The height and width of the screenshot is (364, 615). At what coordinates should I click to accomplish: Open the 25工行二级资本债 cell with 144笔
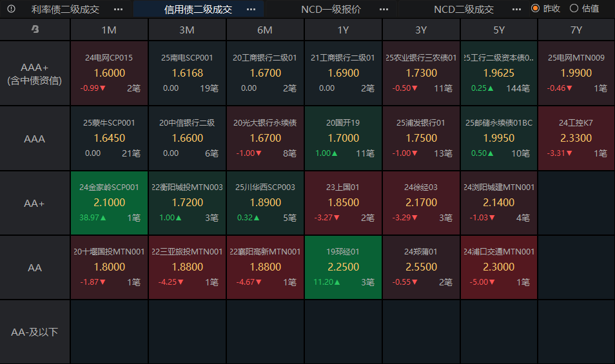click(498, 73)
